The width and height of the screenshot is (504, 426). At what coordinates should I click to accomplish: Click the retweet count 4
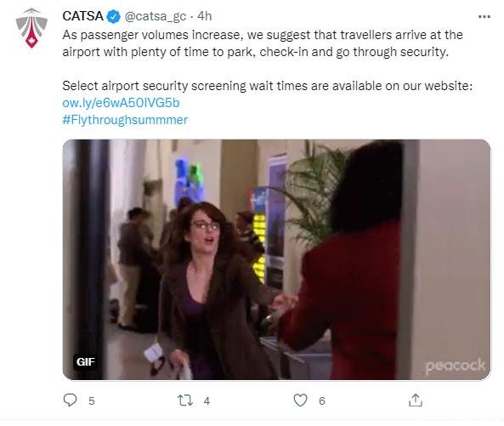click(x=207, y=401)
